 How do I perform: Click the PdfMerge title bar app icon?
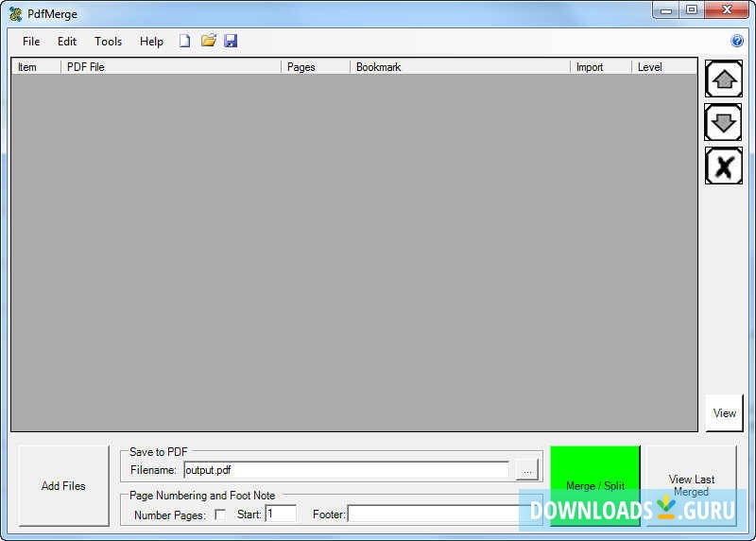point(15,14)
